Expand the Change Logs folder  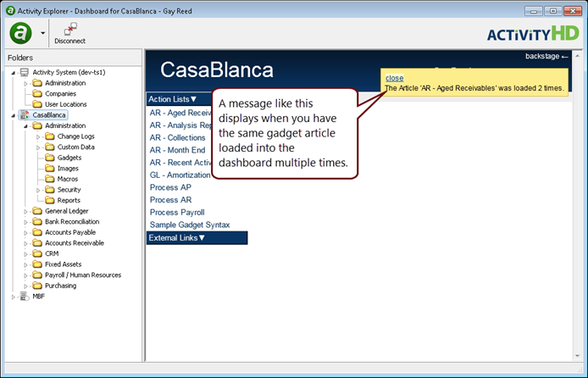tap(38, 136)
